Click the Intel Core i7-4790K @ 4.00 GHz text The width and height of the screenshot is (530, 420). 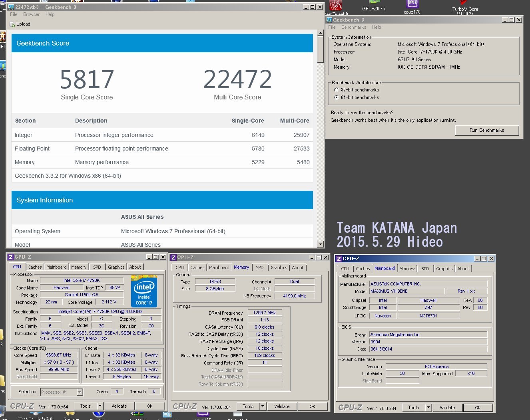tap(430, 52)
